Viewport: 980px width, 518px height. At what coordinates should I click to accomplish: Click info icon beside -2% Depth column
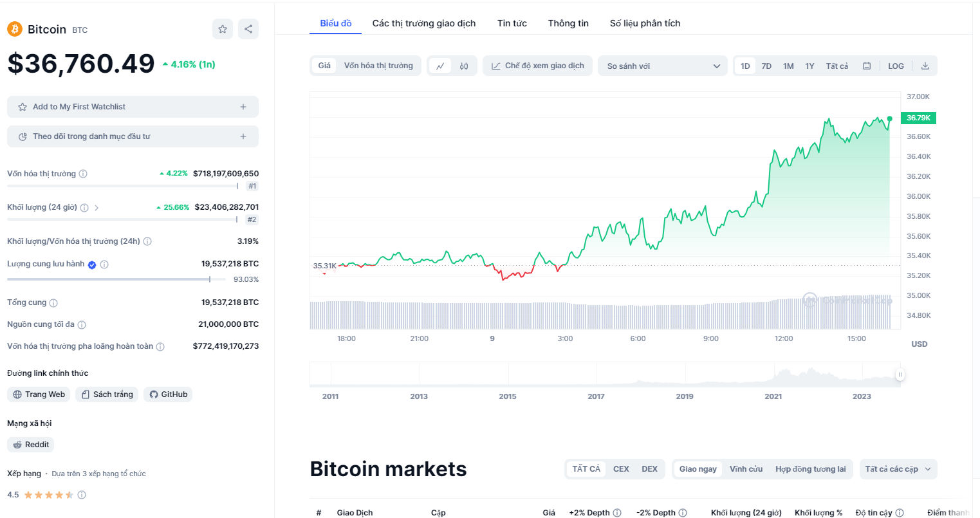click(x=683, y=513)
